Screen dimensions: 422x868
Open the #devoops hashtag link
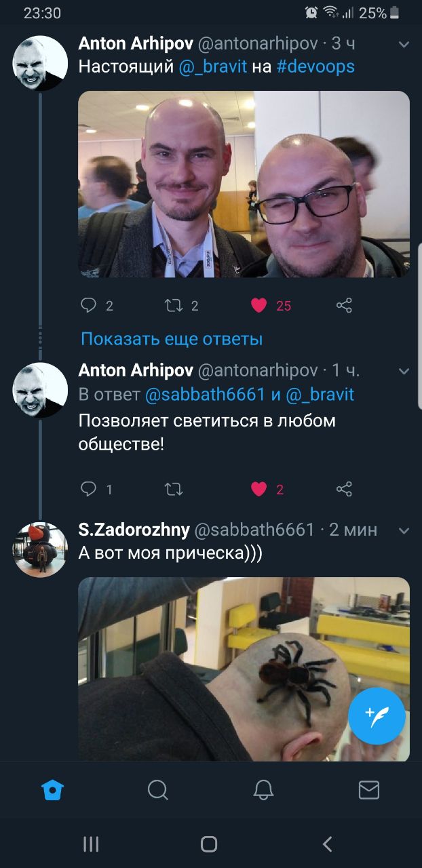click(x=315, y=66)
